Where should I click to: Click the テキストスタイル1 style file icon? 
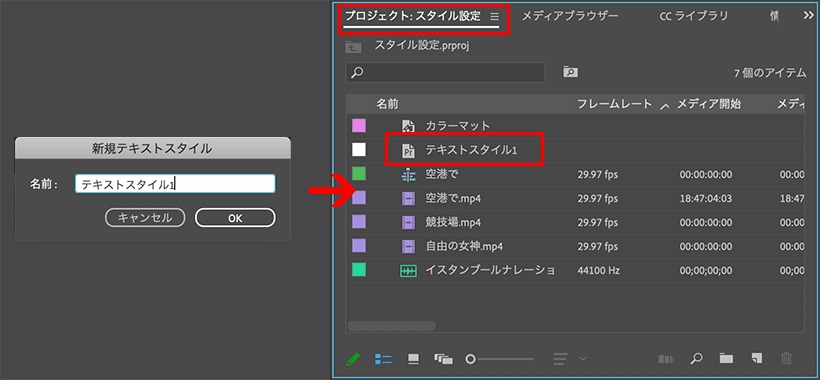coord(408,151)
